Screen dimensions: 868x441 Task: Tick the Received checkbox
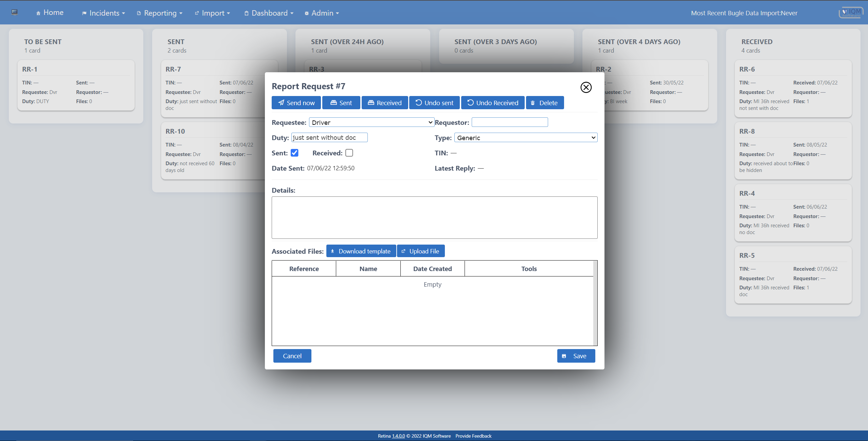tap(349, 153)
